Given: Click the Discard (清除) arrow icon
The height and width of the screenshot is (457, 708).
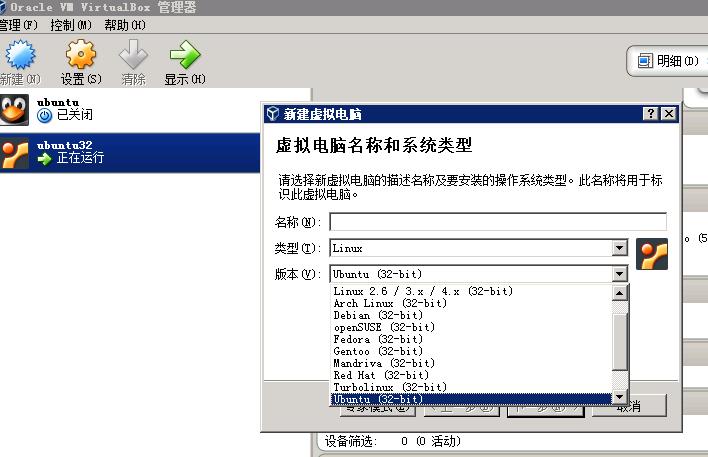Looking at the screenshot, I should (x=133, y=55).
